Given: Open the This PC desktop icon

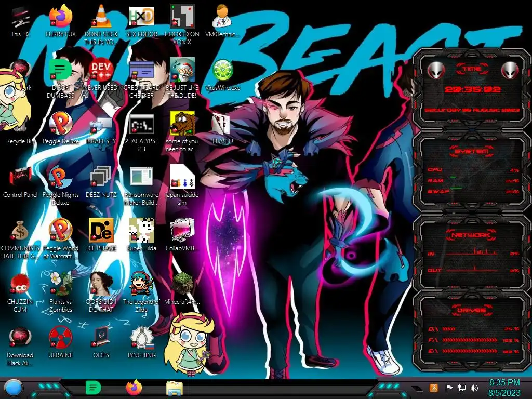Looking at the screenshot, I should coord(20,18).
